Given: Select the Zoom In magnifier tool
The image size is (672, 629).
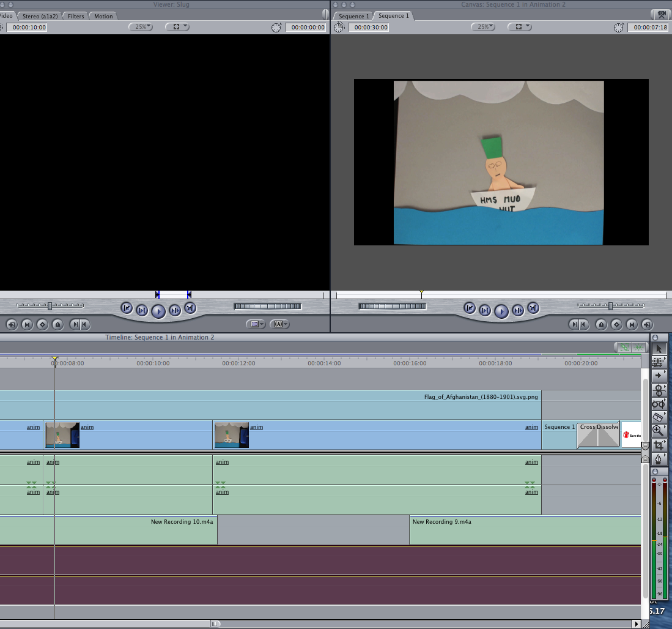Looking at the screenshot, I should (x=659, y=431).
